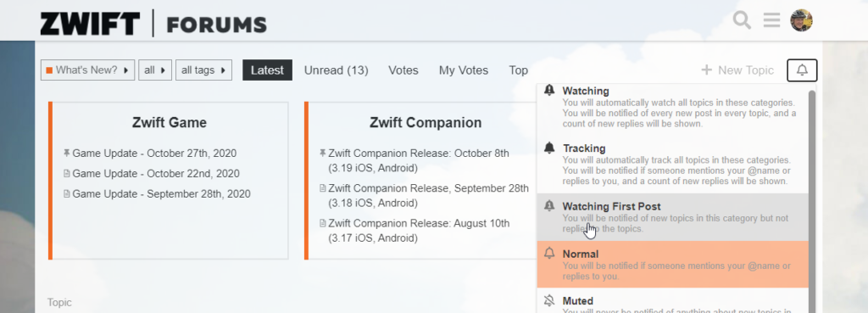Expand the all tags dropdown
Image resolution: width=868 pixels, height=313 pixels.
click(x=203, y=70)
